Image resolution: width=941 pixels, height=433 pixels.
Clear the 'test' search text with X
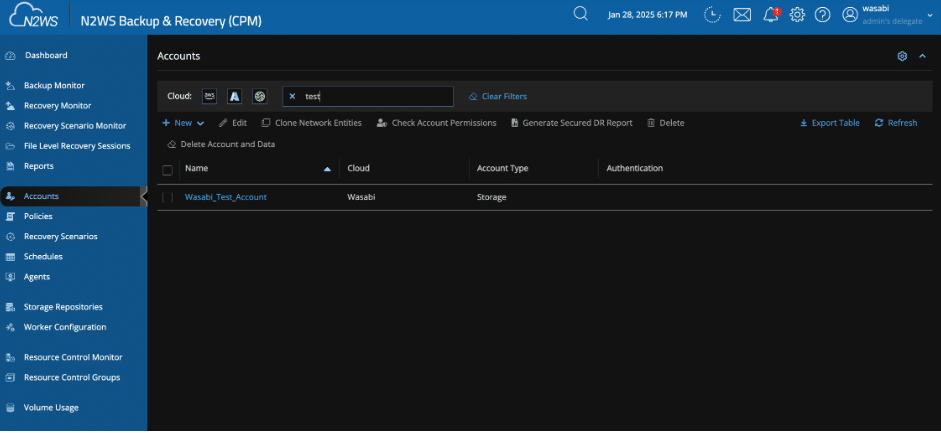click(292, 96)
